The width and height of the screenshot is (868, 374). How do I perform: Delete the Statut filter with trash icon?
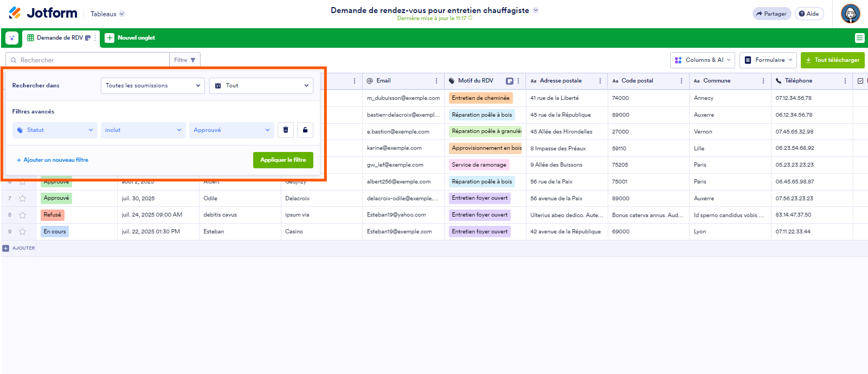(286, 130)
